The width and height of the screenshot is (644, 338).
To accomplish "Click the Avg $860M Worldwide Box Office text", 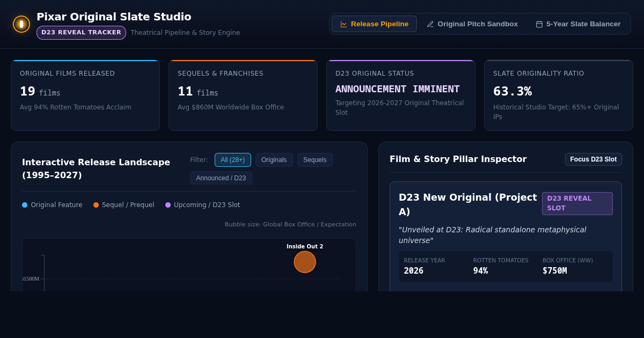I will click(x=231, y=107).
